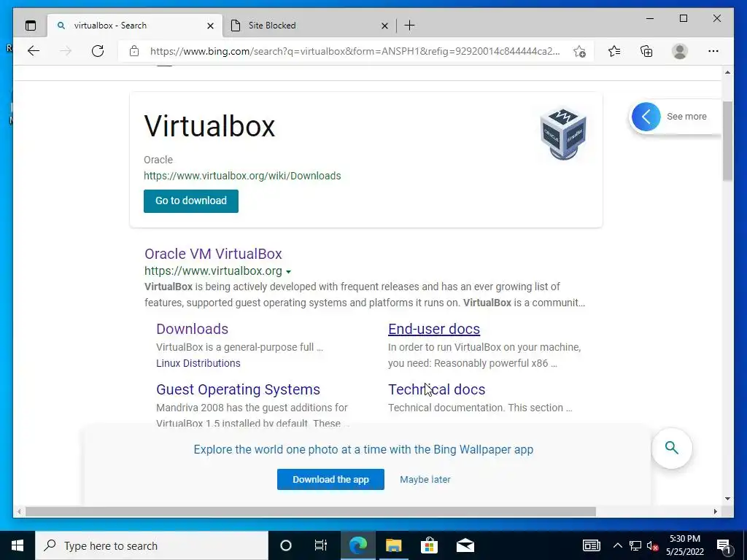
Task: Expand the virtualbox.org URL dropdown arrow
Action: pyautogui.click(x=288, y=272)
